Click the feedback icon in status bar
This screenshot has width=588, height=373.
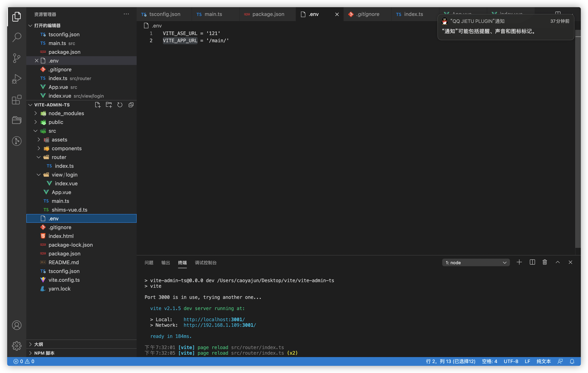560,361
